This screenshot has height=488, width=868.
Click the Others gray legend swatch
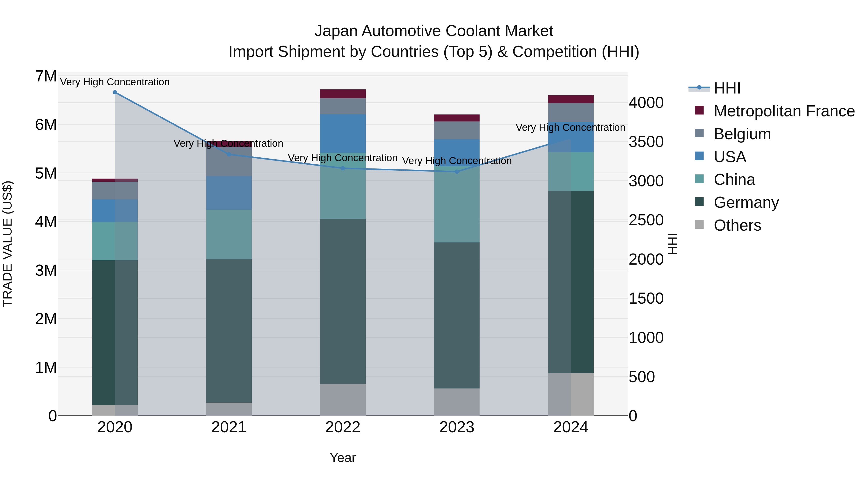699,225
